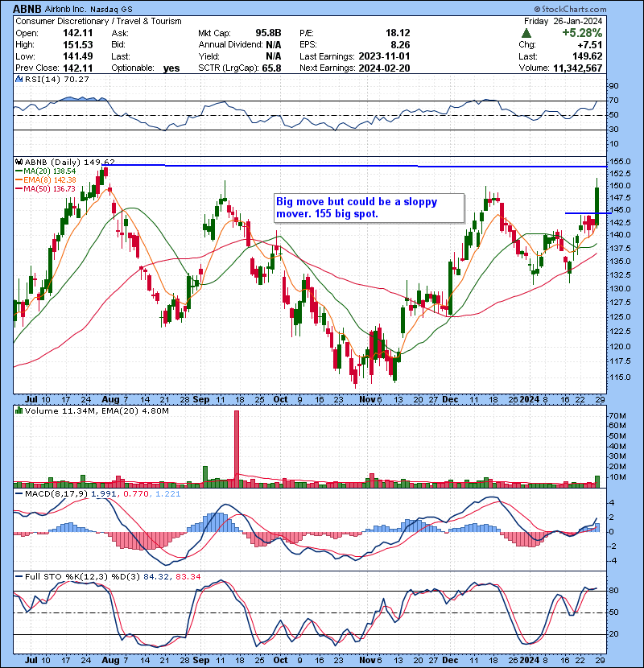Click the Annual Dividend label

tap(230, 45)
